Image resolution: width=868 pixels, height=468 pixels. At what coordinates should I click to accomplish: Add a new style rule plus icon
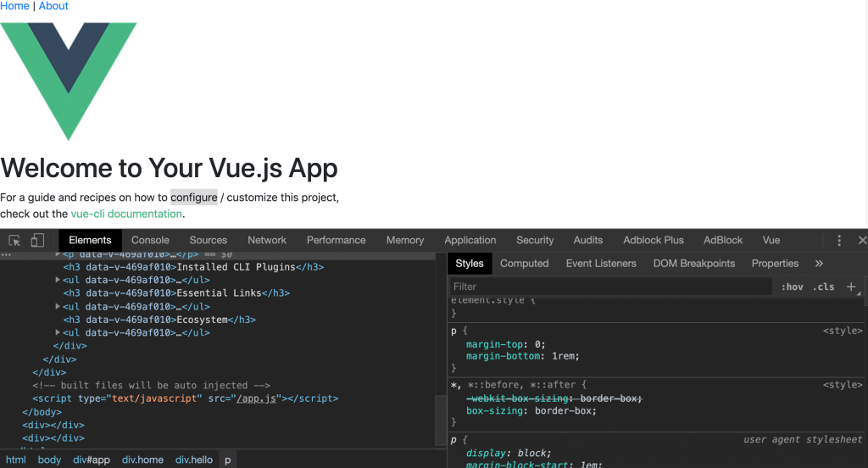(851, 287)
